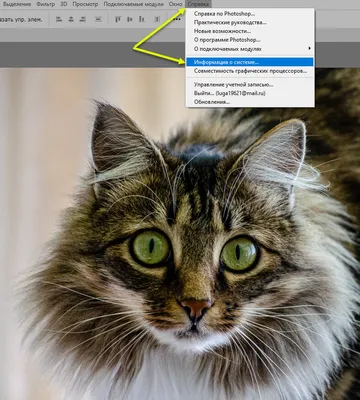Open the Окно menu
Screen dimensions: 360x400
[175, 4]
